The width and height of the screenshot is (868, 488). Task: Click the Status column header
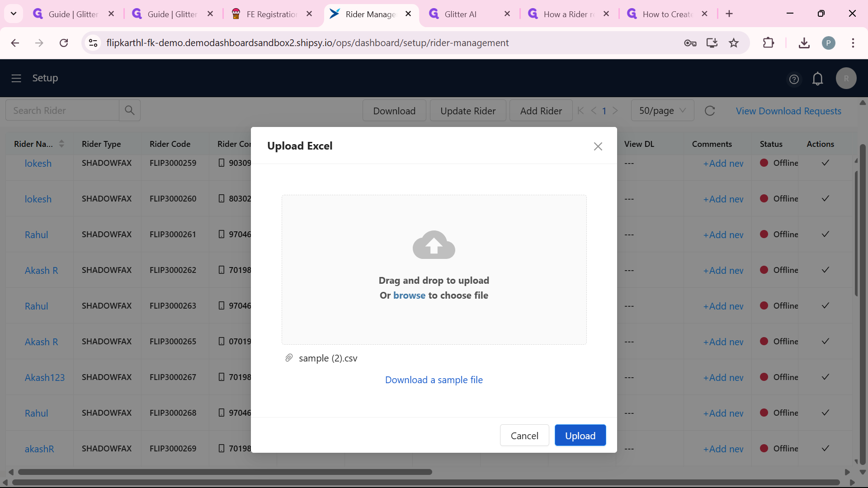[x=771, y=144]
